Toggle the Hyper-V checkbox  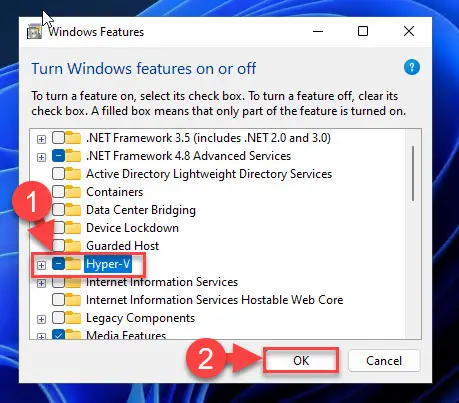click(x=58, y=264)
